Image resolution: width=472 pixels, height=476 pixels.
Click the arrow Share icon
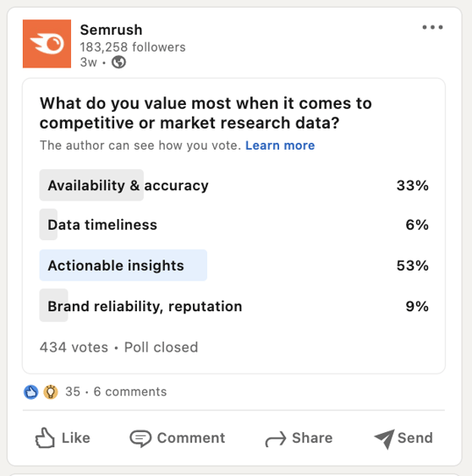(x=276, y=439)
